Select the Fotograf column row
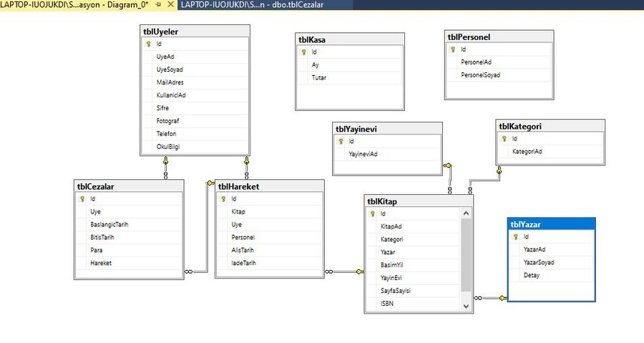644x343 pixels. (x=195, y=121)
